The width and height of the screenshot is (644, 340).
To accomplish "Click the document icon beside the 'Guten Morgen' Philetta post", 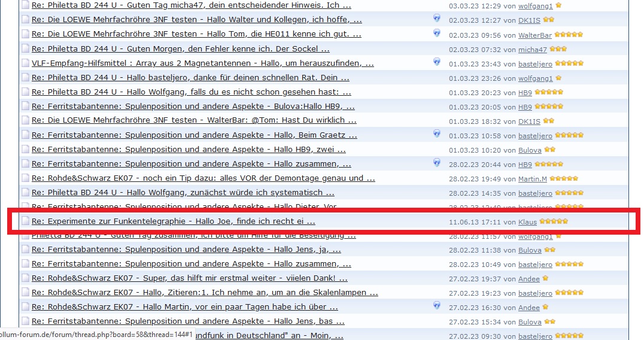I will 25,49.
